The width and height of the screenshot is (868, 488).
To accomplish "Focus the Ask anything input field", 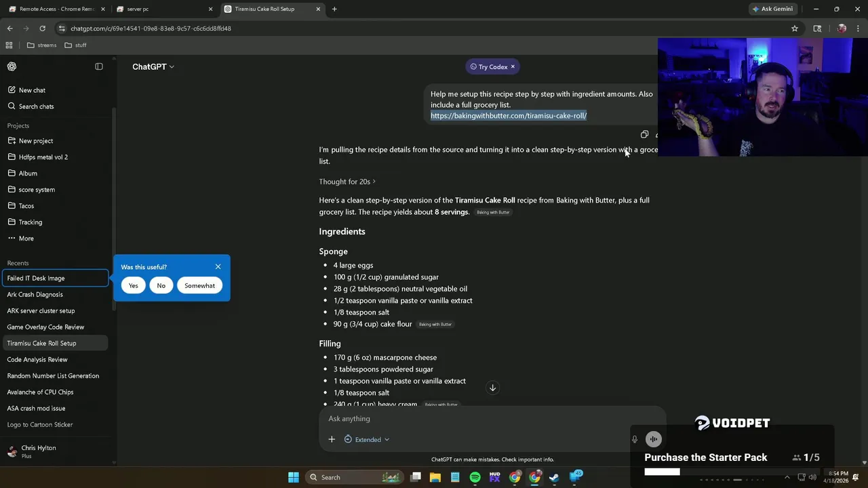I will (492, 419).
